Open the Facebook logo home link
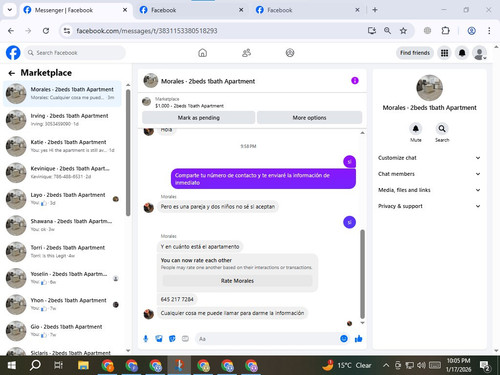500x375 pixels. coord(13,53)
